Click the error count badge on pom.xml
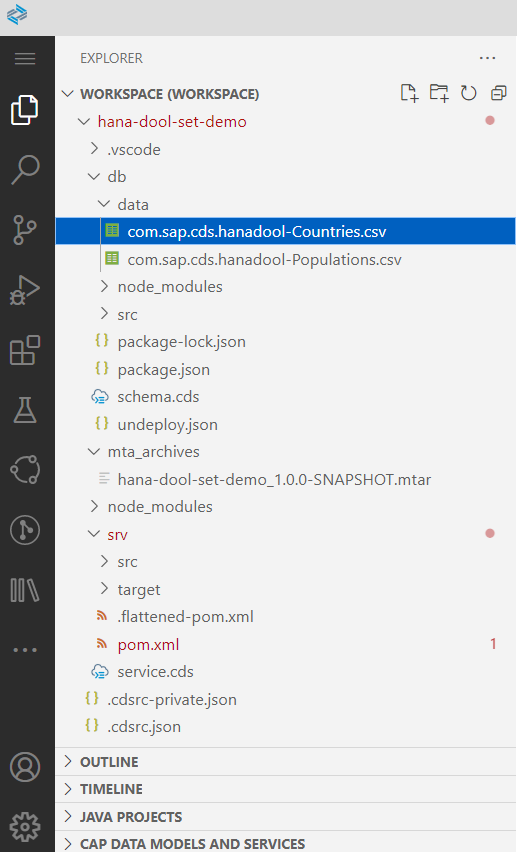Screen dimensions: 517x852 (493, 644)
